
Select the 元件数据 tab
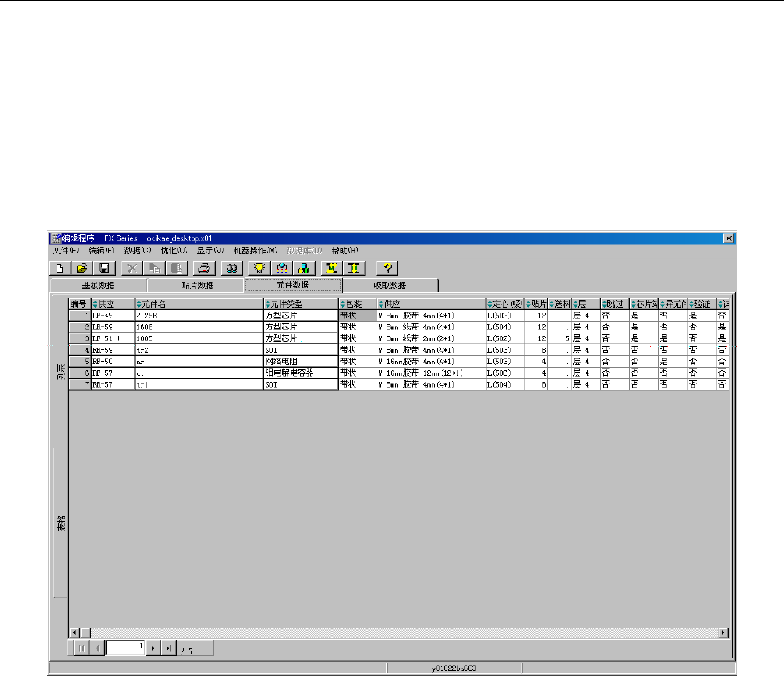(293, 285)
